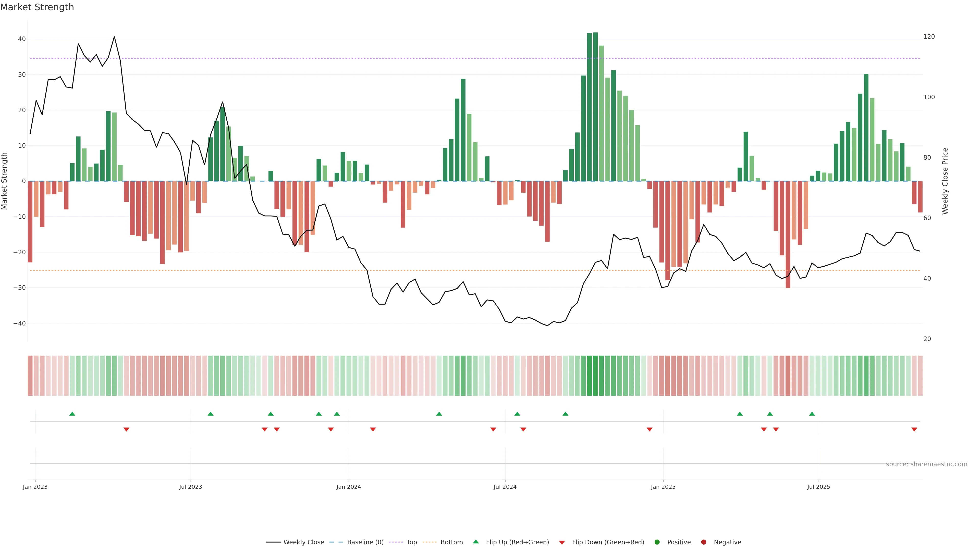980x551 pixels.
Task: Click the last red flip-down marker at far right
Action: (914, 429)
